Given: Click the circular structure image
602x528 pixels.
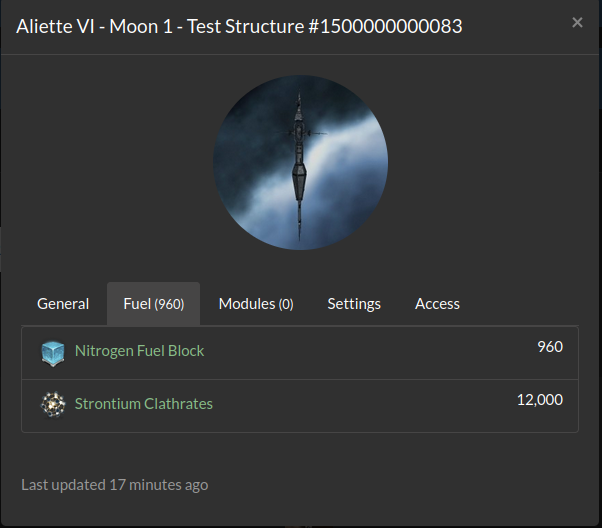Looking at the screenshot, I should (300, 162).
